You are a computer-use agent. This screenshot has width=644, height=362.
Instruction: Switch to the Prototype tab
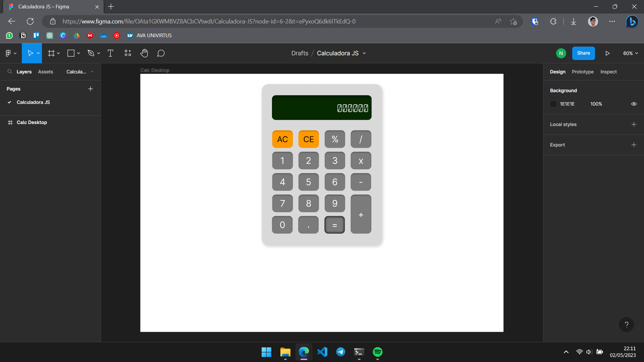click(583, 71)
